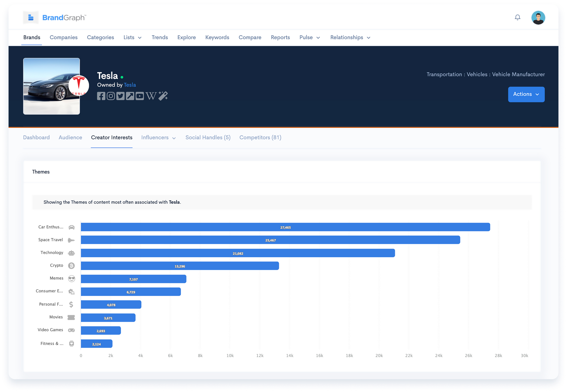
Task: Open Tesla's Instagram profile icon
Action: point(111,96)
